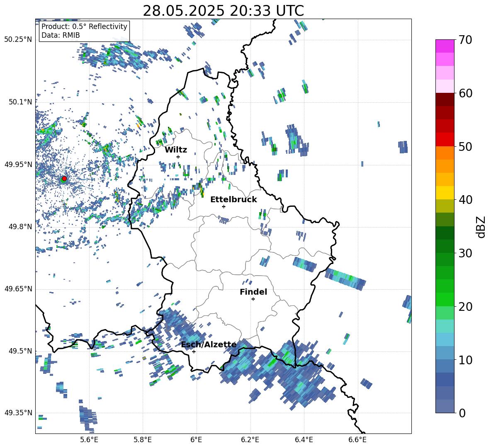Viewport: 491px width, 448px height.
Task: Click the Esch/Alzette station cross marker
Action: 194,351
